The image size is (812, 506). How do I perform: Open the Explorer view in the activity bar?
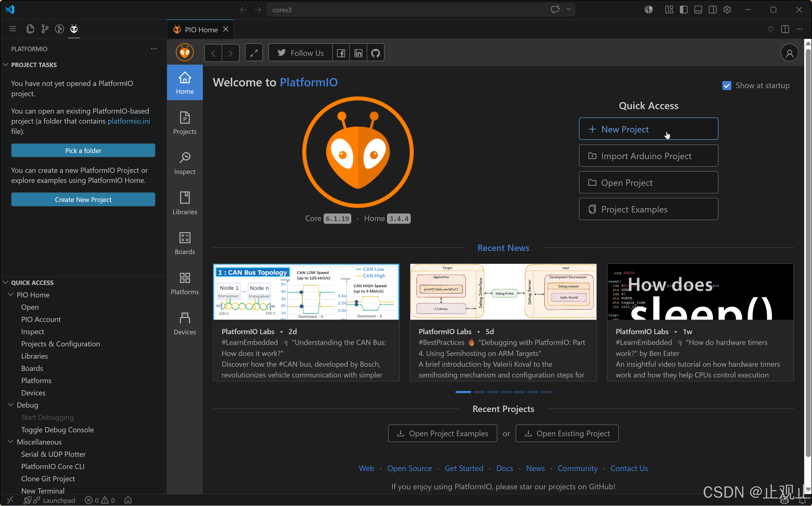pyautogui.click(x=30, y=29)
